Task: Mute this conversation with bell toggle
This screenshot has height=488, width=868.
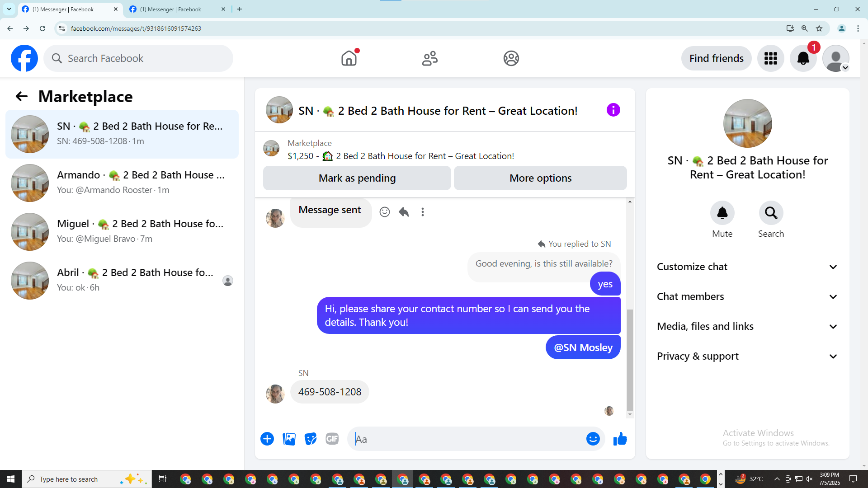Action: [x=722, y=213]
